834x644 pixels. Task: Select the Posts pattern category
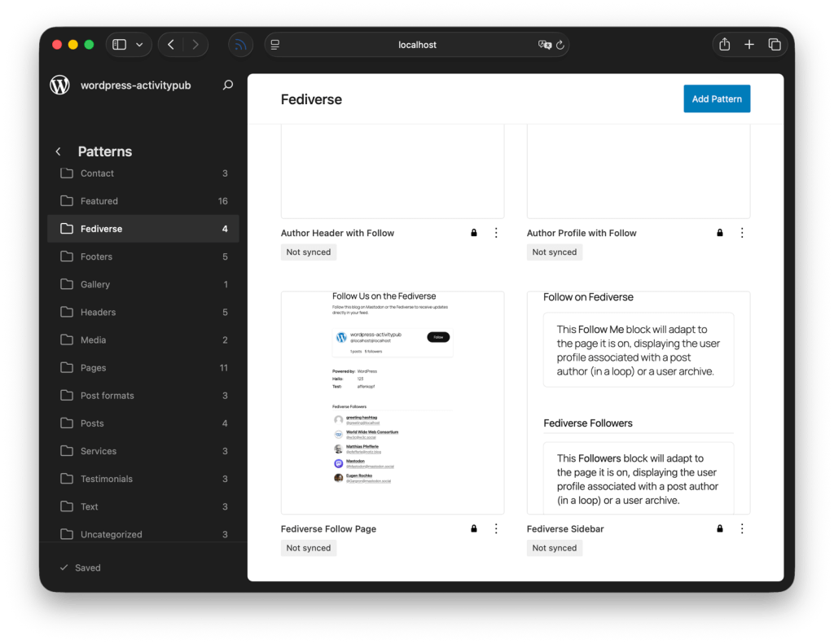pyautogui.click(x=92, y=423)
